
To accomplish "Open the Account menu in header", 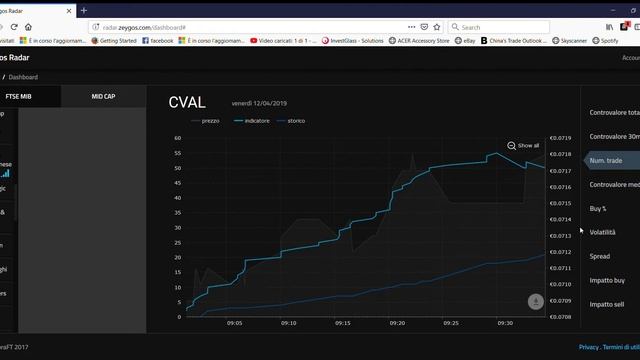I will click(x=631, y=58).
